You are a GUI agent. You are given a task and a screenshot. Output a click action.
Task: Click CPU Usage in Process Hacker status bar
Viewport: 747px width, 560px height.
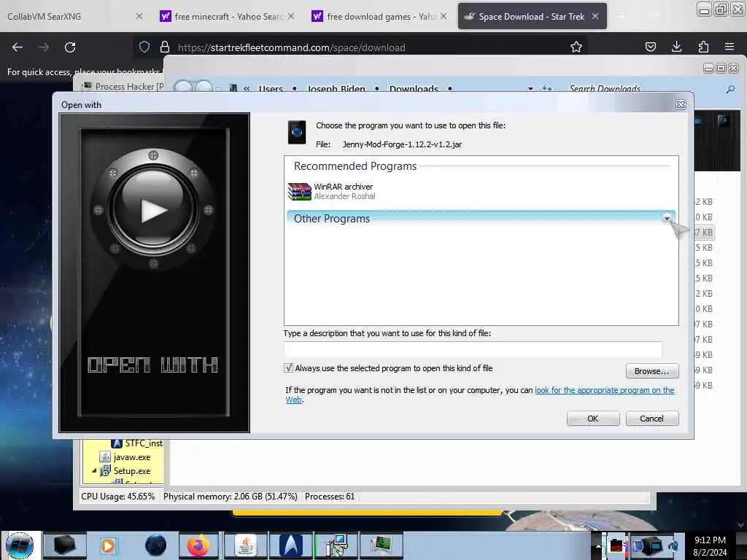[x=117, y=496]
